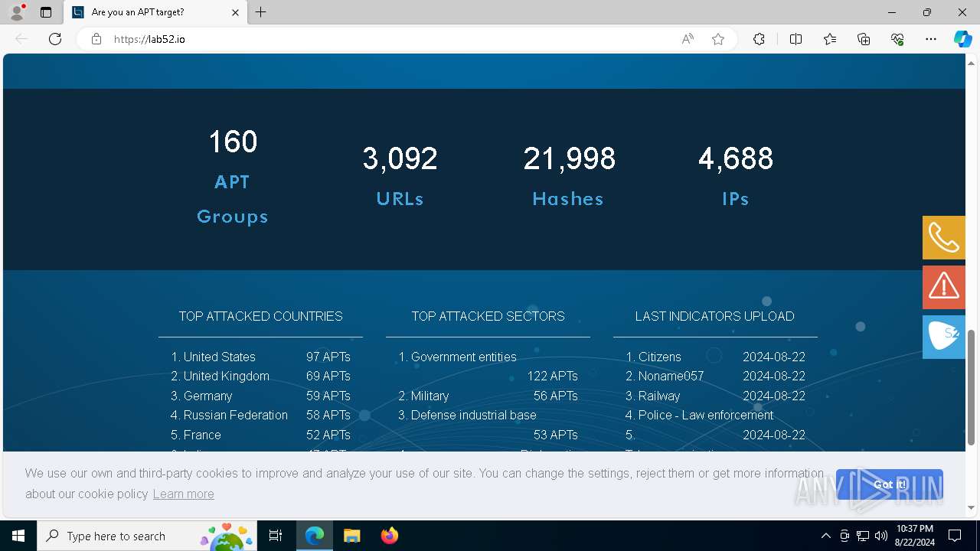Select 'United States' in countries list
980x551 pixels.
click(x=219, y=357)
